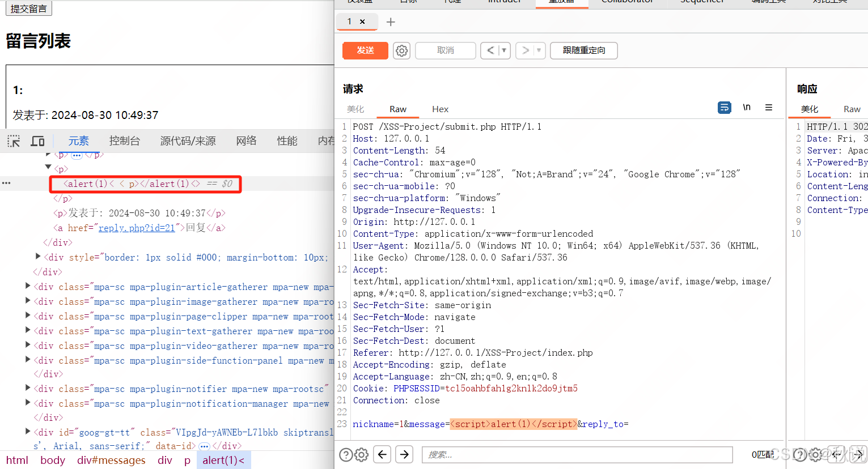The height and width of the screenshot is (469, 868).
Task: Select div#messages in the DOM breadcrumb
Action: pos(111,460)
